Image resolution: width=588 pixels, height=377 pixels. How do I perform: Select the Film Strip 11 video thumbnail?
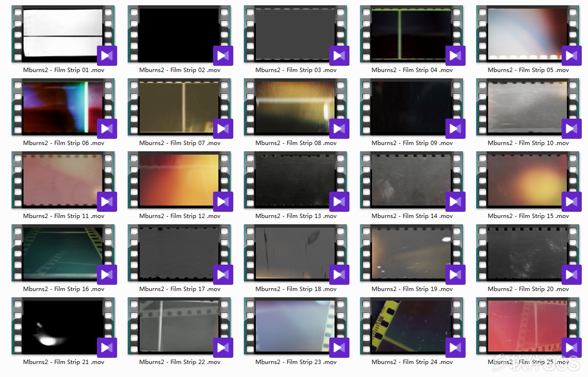pos(63,180)
